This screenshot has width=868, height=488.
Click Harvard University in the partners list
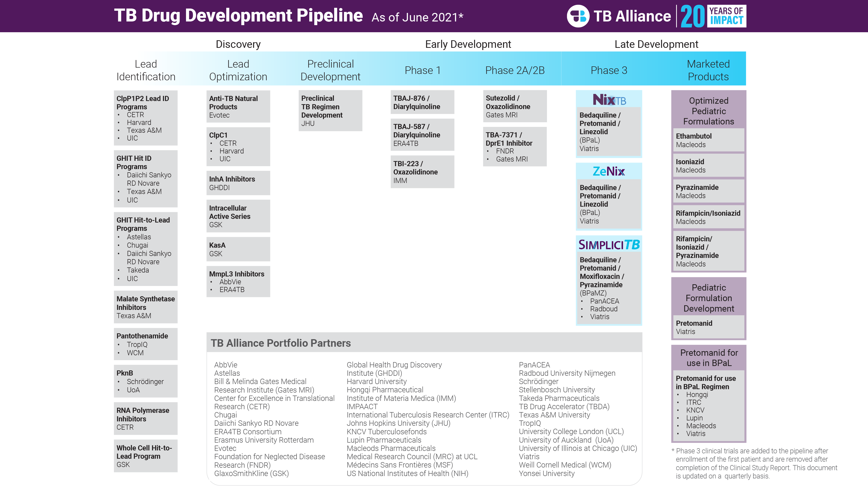(x=376, y=381)
